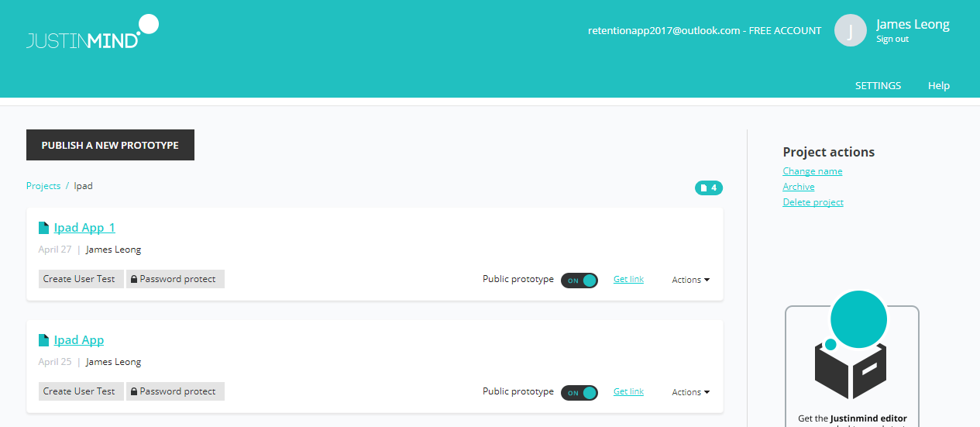Click the James Leong avatar circle
980x427 pixels.
pos(850,31)
